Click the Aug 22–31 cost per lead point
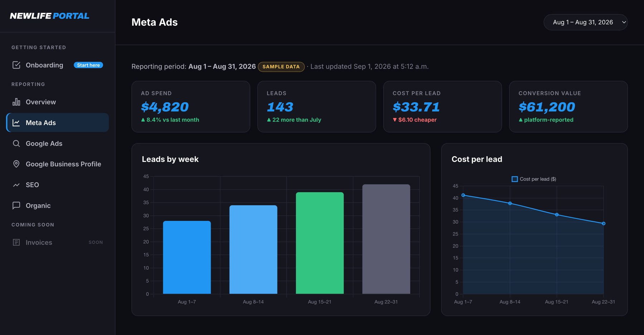The image size is (644, 335). tap(604, 223)
